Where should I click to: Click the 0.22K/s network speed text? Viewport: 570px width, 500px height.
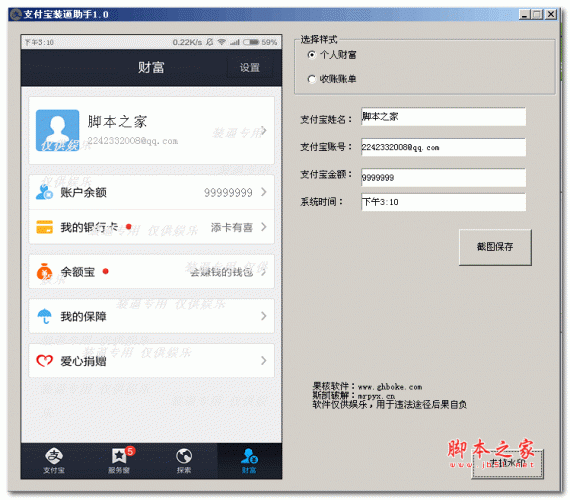coord(187,42)
